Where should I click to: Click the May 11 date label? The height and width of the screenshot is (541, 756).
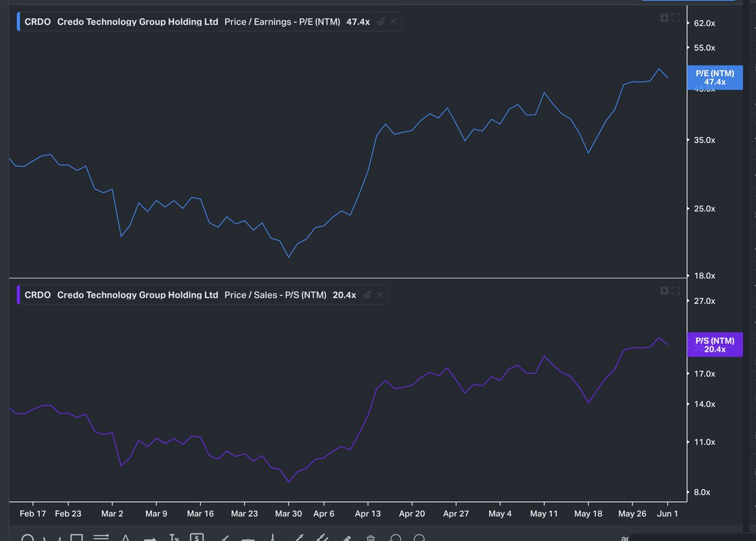click(544, 514)
